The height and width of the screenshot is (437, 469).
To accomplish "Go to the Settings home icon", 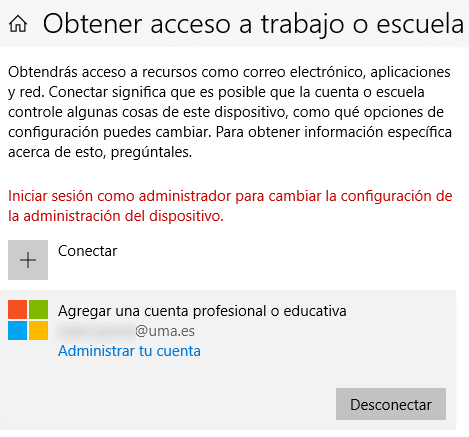I will pos(18,24).
